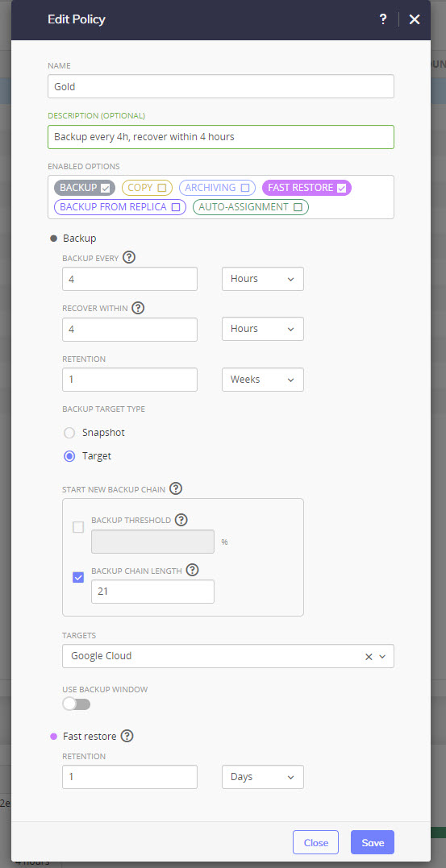Open backup Retention Weeks dropdown

click(x=263, y=380)
